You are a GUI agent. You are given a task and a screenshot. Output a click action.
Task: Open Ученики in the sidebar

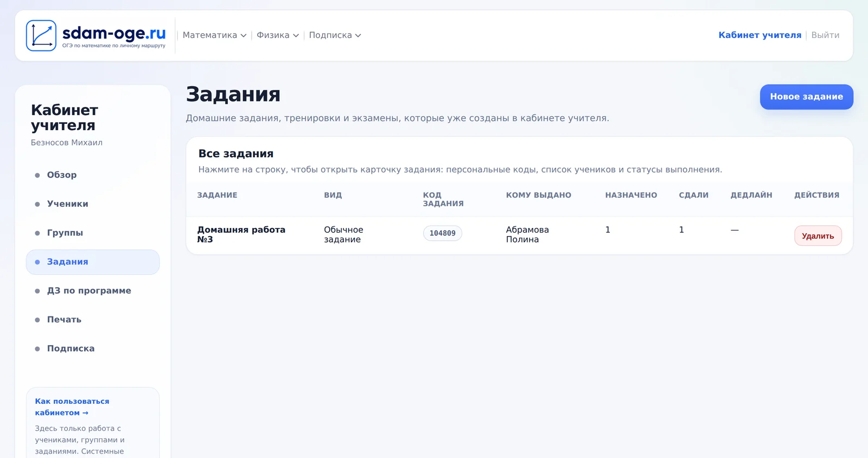coord(93,204)
